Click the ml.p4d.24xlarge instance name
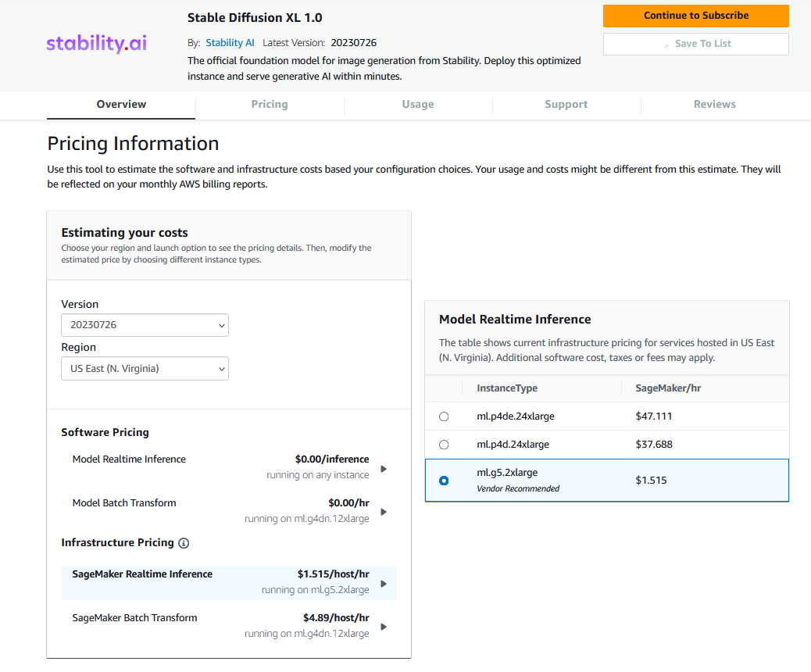Screen dimensions: 811x672 pyautogui.click(x=513, y=445)
